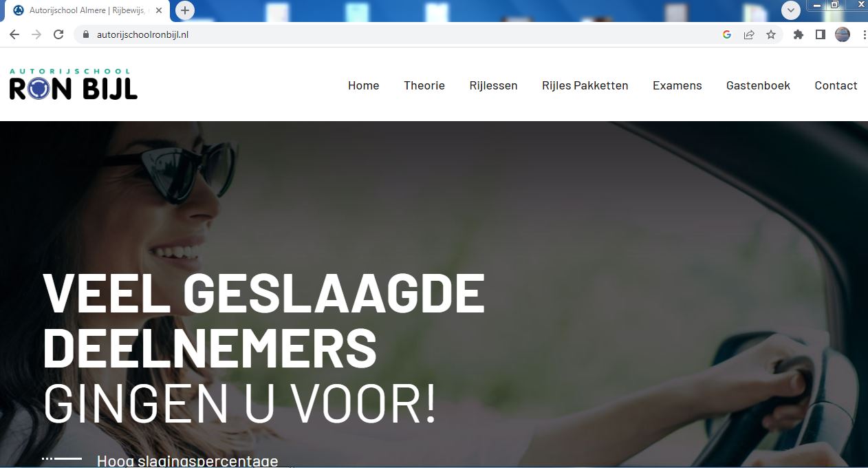Reload the page with refresh icon

pyautogui.click(x=58, y=34)
